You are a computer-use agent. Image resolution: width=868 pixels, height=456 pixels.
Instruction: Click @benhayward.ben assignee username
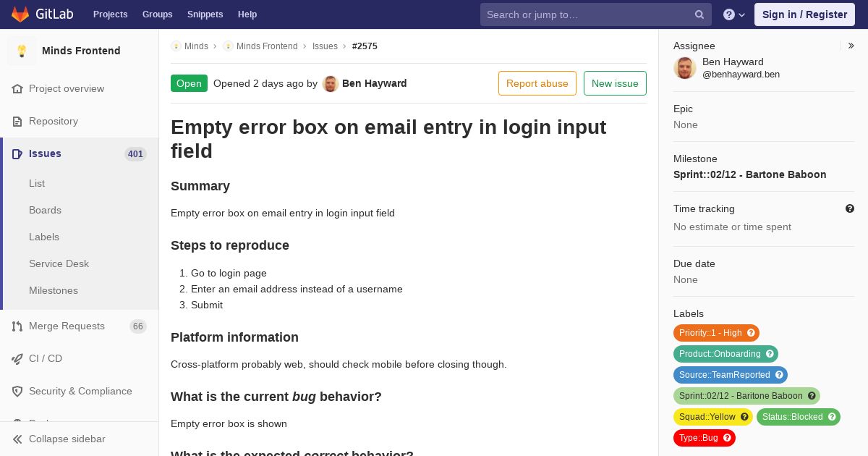pos(741,74)
